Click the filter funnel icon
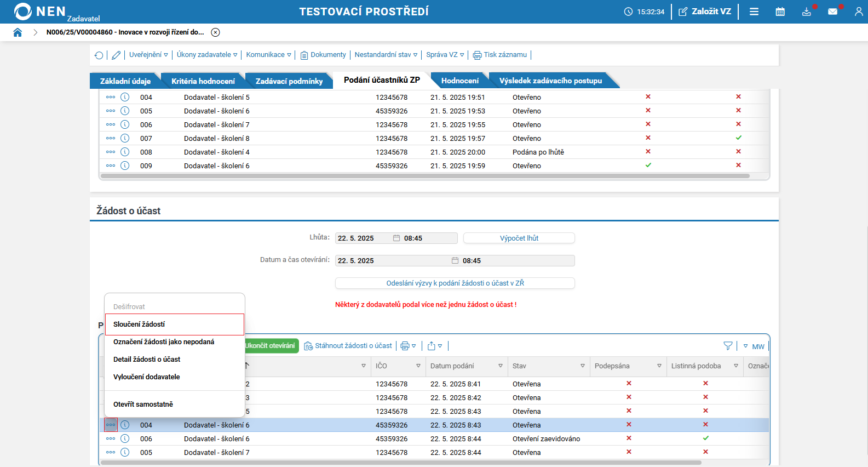868x467 pixels. tap(728, 346)
